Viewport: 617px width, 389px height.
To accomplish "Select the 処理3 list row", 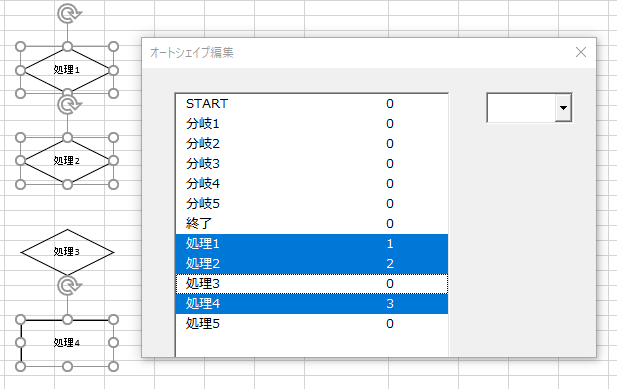I will [312, 284].
